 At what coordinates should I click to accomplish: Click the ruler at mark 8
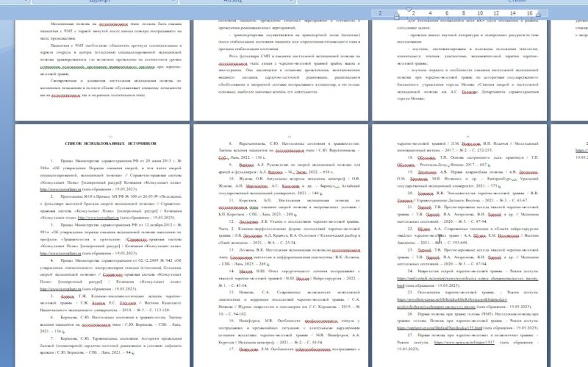point(464,13)
